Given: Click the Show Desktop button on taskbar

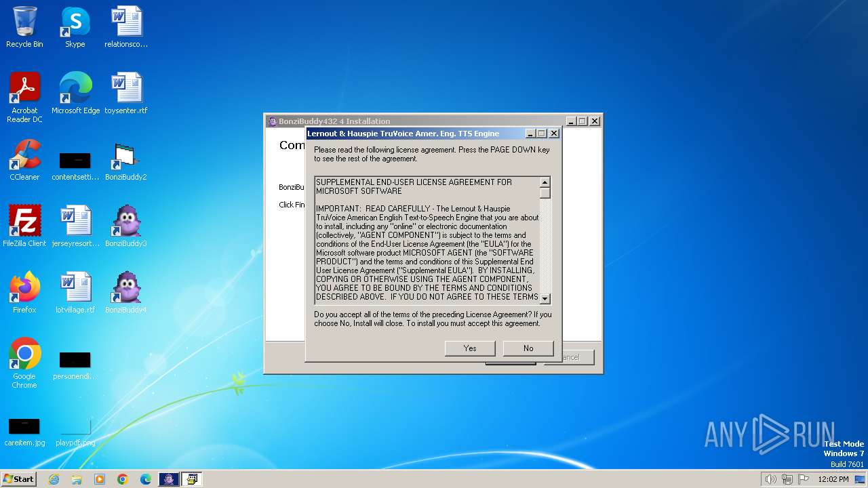Looking at the screenshot, I should (861, 479).
